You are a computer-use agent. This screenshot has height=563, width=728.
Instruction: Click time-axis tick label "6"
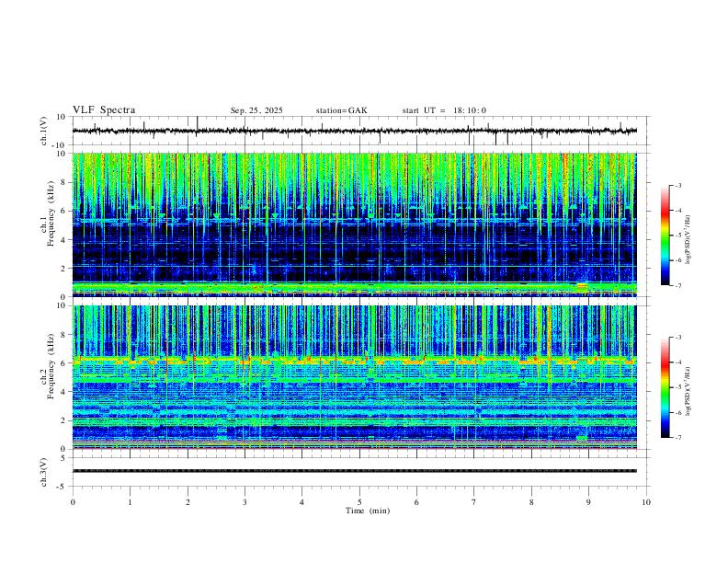point(416,502)
